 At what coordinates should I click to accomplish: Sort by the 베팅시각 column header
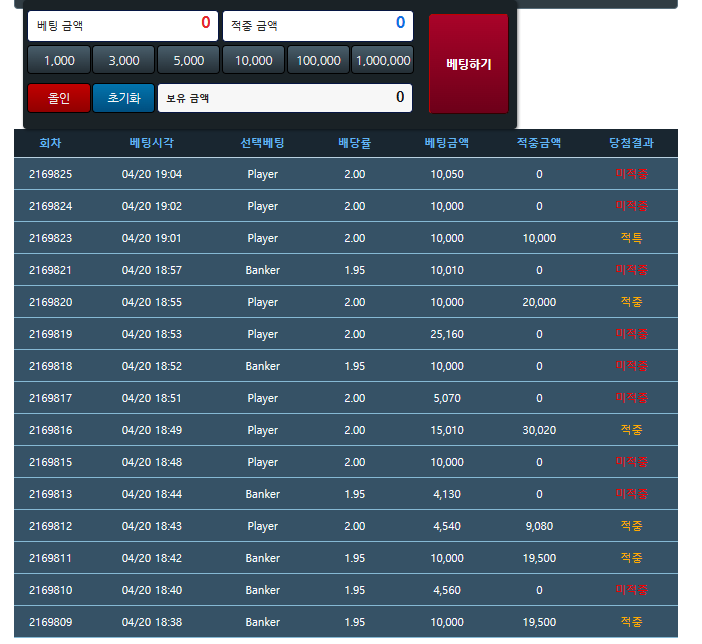[x=151, y=143]
